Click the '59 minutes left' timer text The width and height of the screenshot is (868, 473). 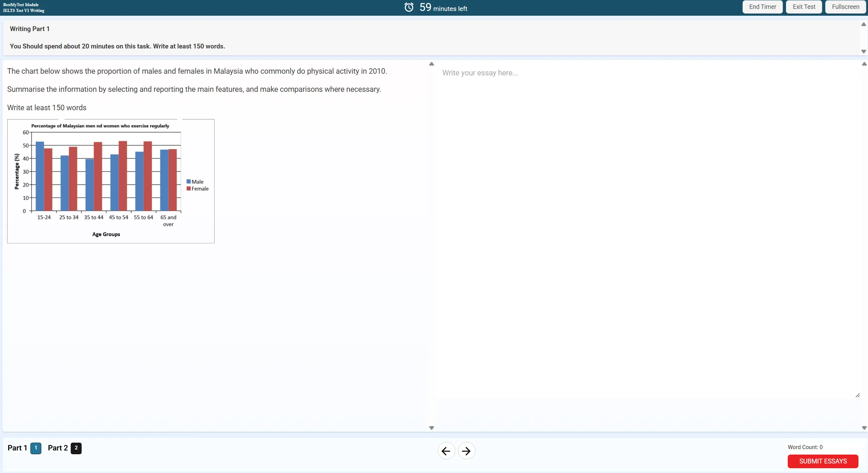(443, 8)
